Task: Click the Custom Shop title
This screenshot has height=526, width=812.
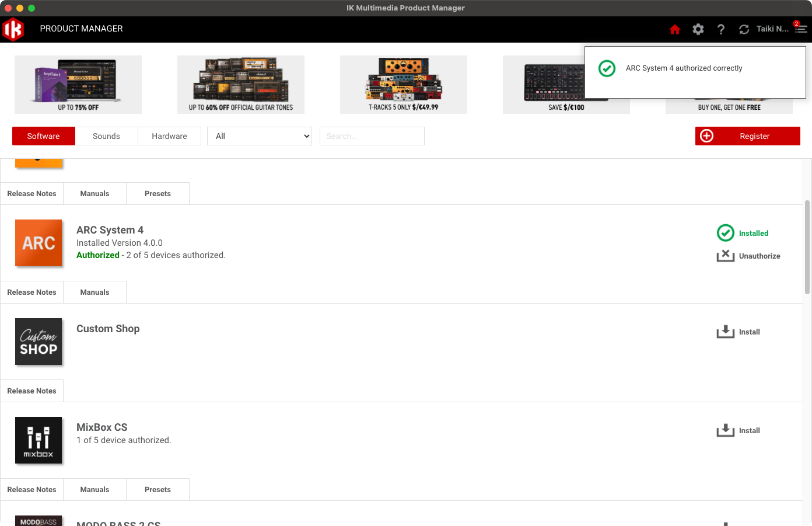Action: tap(108, 329)
